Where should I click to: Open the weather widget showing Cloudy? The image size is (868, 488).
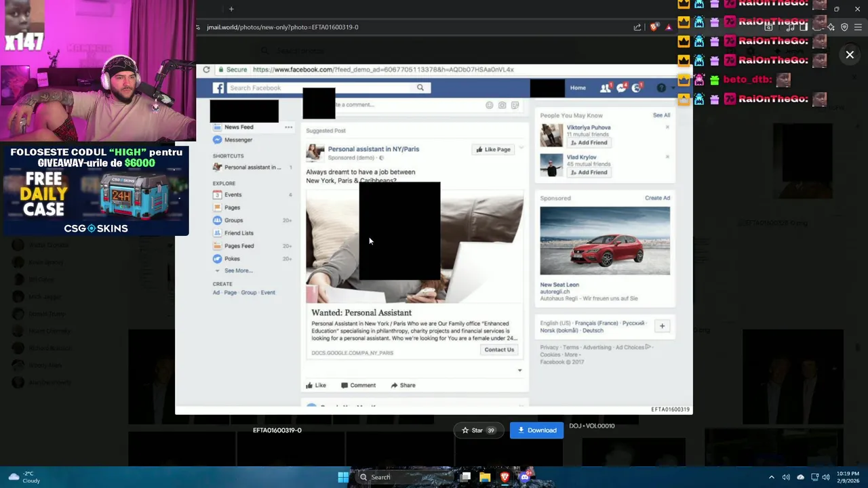tap(24, 477)
